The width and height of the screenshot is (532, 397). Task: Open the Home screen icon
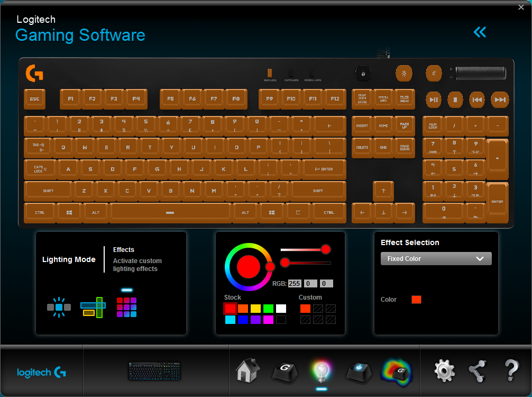coord(247,371)
